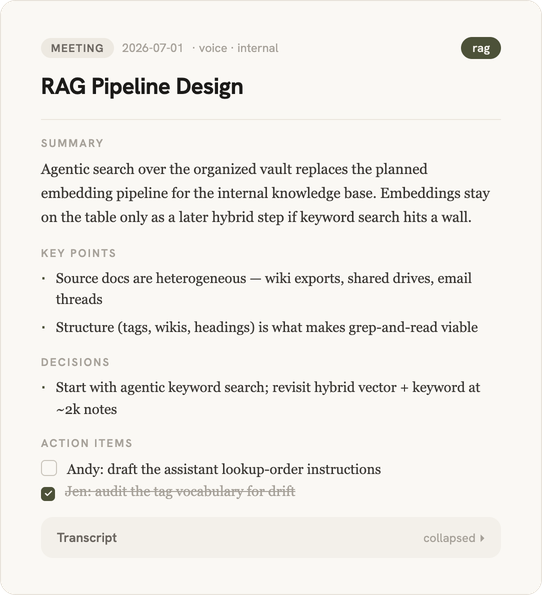
Task: Click the collapsed status text
Action: (449, 538)
